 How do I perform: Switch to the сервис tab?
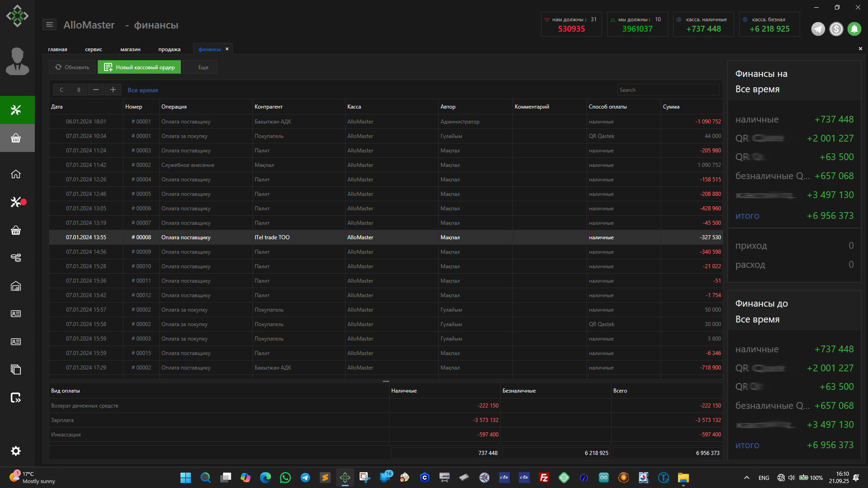[x=94, y=49]
